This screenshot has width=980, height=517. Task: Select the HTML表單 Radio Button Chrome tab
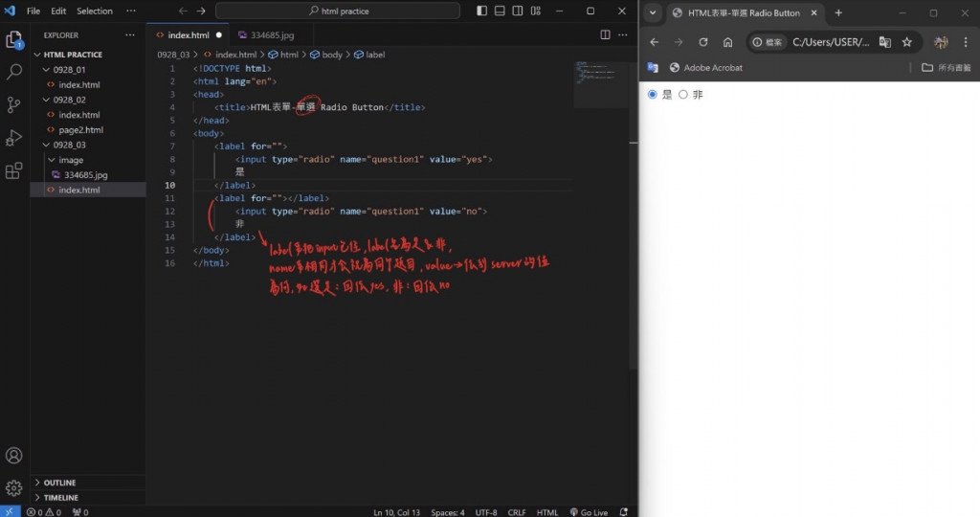(744, 12)
